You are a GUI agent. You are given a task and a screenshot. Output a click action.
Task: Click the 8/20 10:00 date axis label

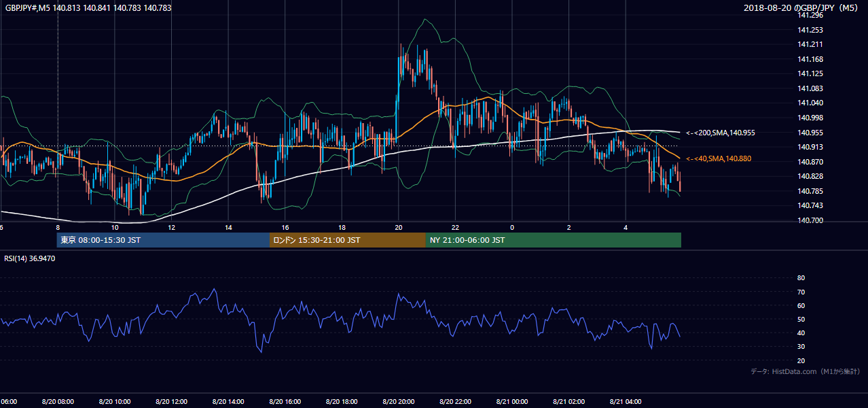[114, 401]
